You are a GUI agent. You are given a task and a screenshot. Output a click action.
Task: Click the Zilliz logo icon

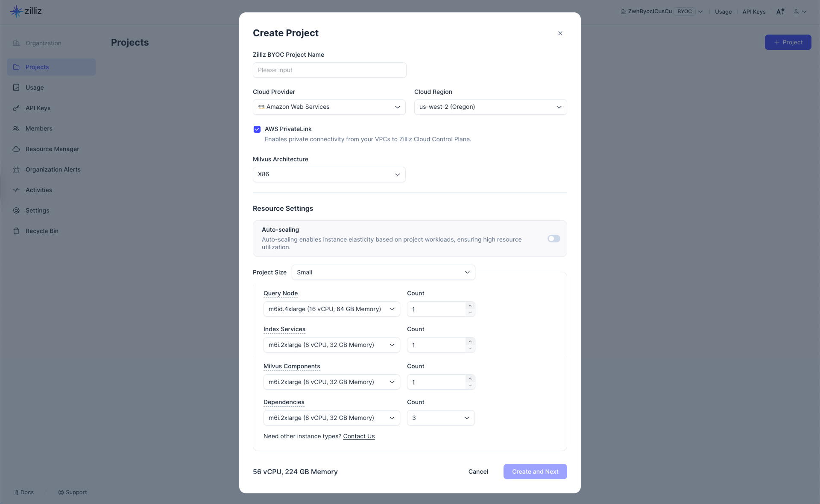[16, 11]
